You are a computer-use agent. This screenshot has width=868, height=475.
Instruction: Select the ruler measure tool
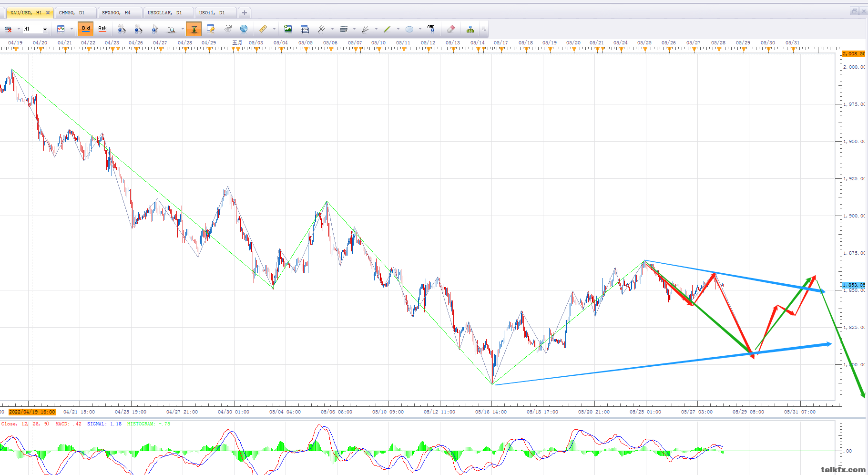263,29
